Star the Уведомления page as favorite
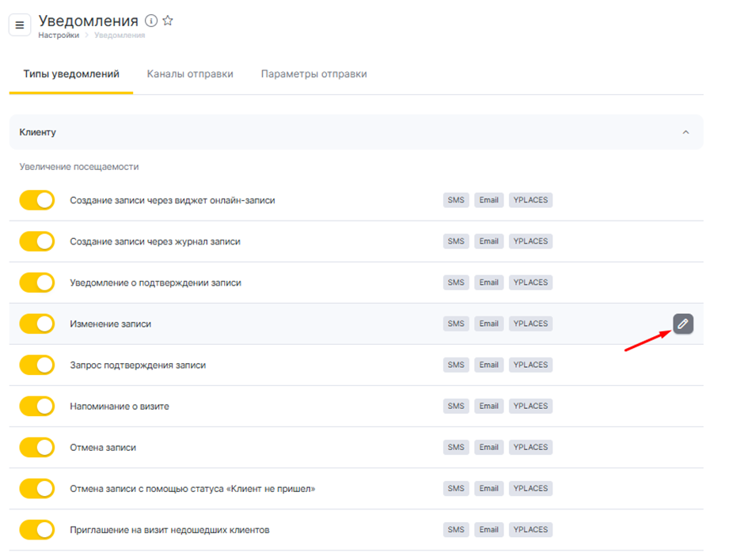 [168, 21]
